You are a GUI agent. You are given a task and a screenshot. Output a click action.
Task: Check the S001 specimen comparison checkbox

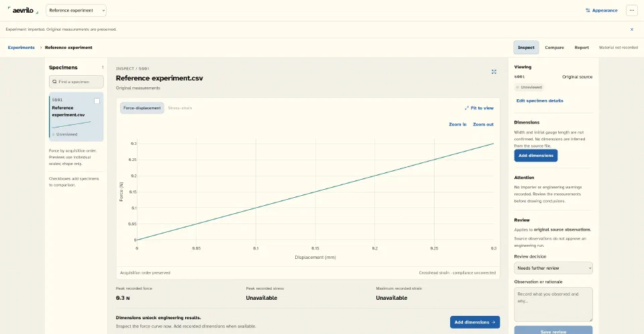coord(97,101)
